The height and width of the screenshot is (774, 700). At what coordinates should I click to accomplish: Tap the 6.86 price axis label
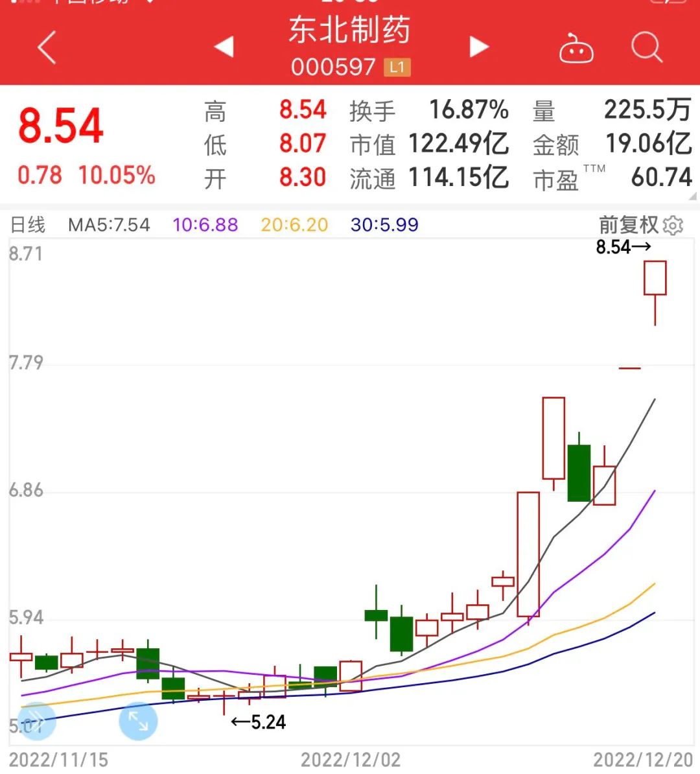26,491
